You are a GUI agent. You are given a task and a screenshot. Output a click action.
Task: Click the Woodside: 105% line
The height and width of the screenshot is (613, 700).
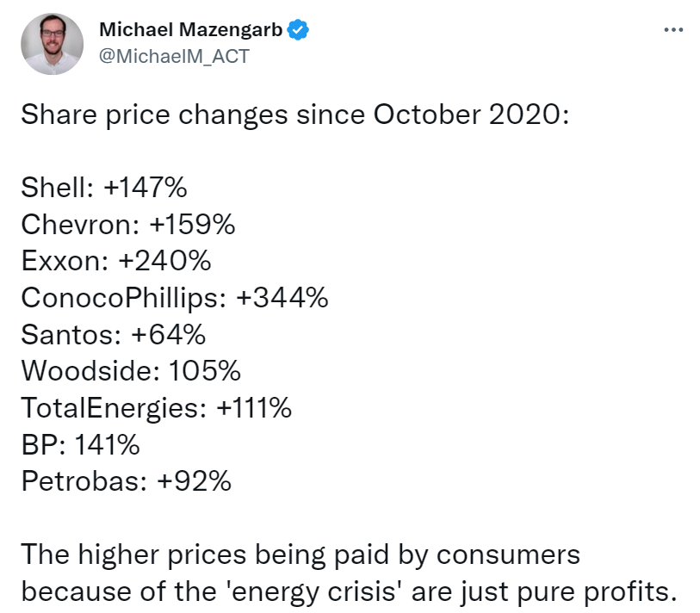pos(131,371)
